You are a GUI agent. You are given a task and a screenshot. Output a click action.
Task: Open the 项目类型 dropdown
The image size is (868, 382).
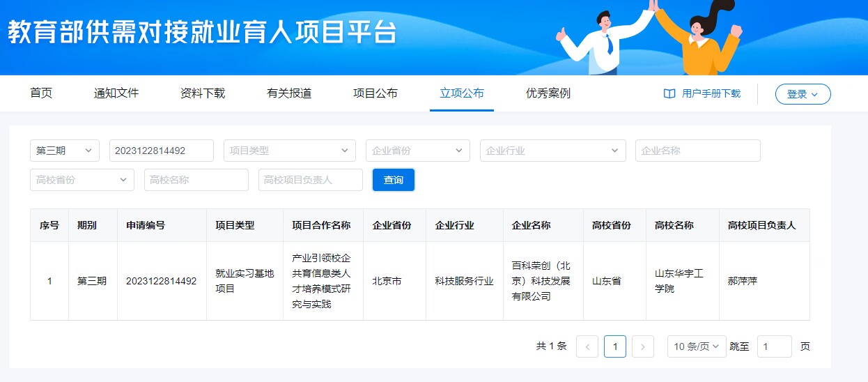click(x=289, y=151)
